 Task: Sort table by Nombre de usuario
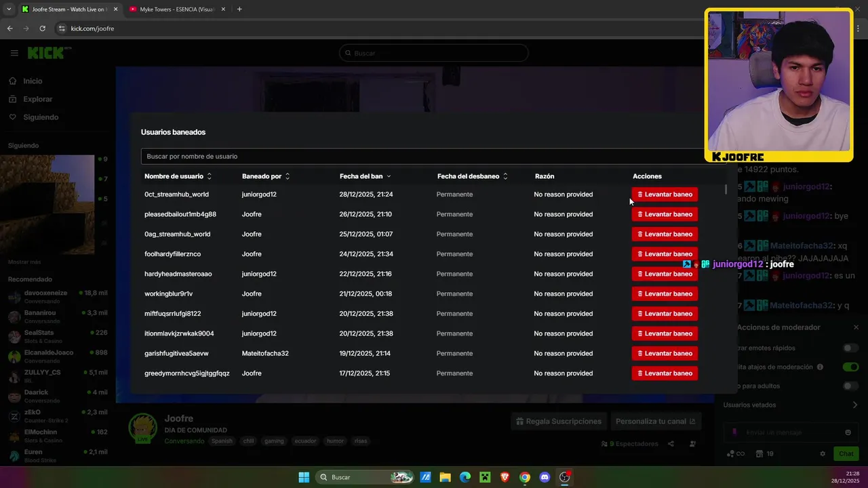(178, 176)
